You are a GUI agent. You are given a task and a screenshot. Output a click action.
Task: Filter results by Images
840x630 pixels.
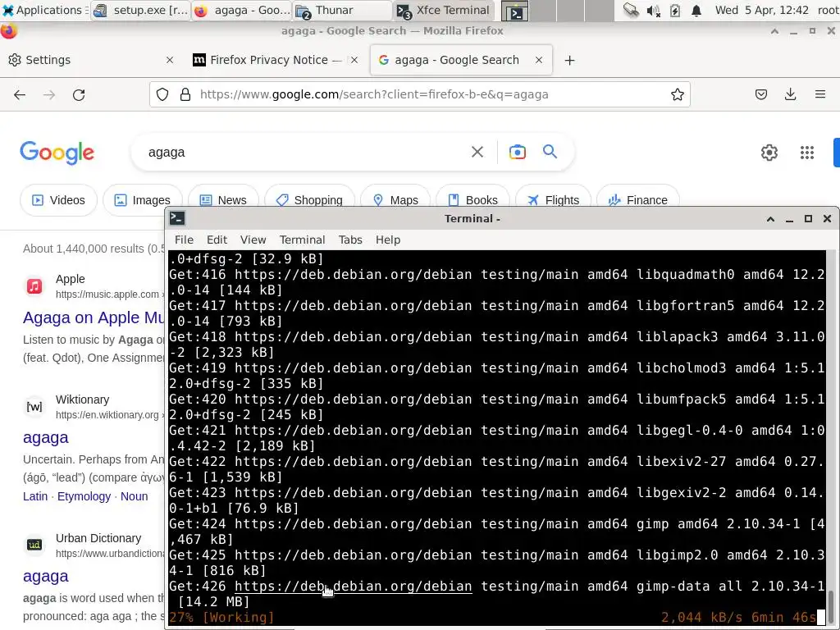(143, 200)
